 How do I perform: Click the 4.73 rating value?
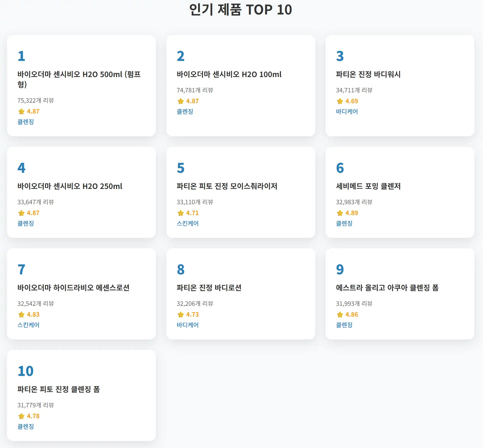click(x=192, y=315)
